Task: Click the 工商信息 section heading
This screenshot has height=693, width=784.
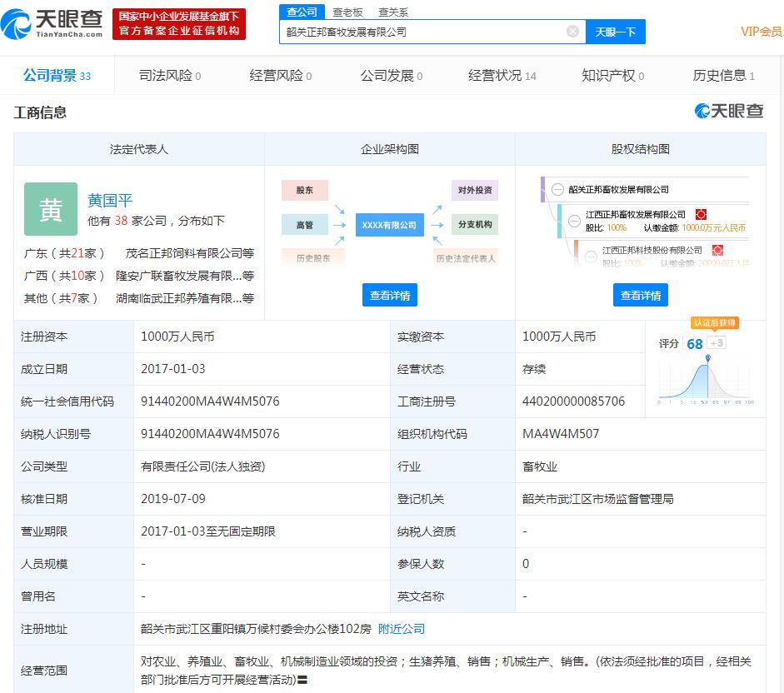Action: tap(40, 112)
